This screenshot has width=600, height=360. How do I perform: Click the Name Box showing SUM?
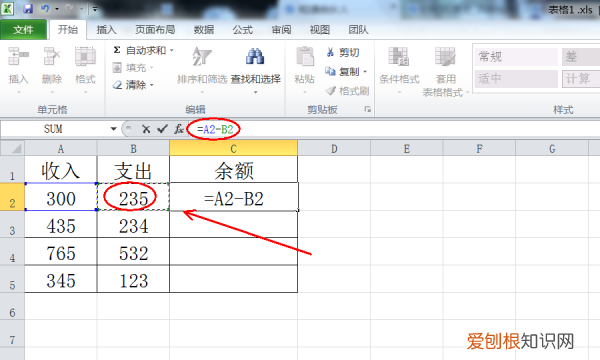coord(54,129)
